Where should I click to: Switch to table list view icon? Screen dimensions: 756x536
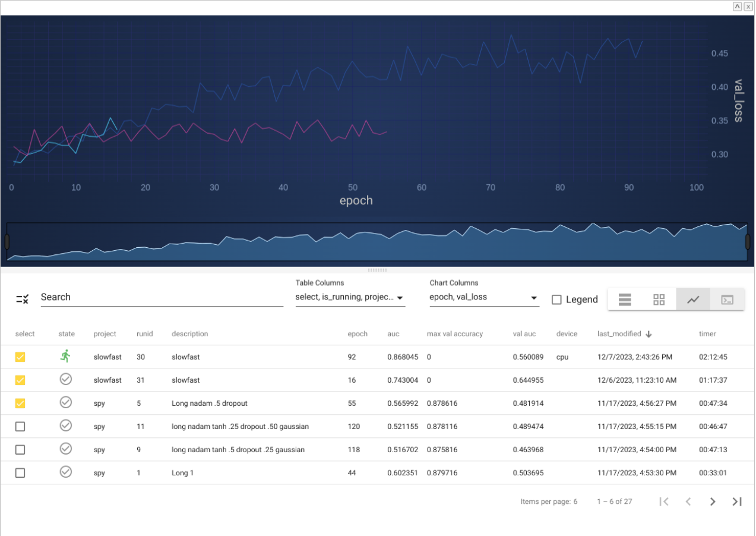624,299
